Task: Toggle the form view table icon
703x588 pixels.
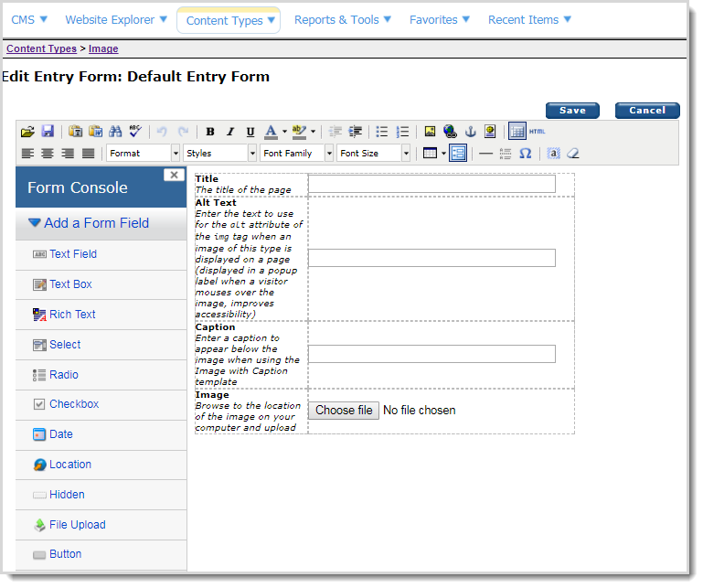Action: coord(517,132)
